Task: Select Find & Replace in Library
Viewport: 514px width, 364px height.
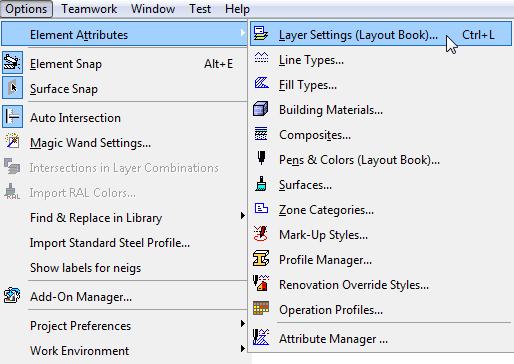Action: (96, 218)
